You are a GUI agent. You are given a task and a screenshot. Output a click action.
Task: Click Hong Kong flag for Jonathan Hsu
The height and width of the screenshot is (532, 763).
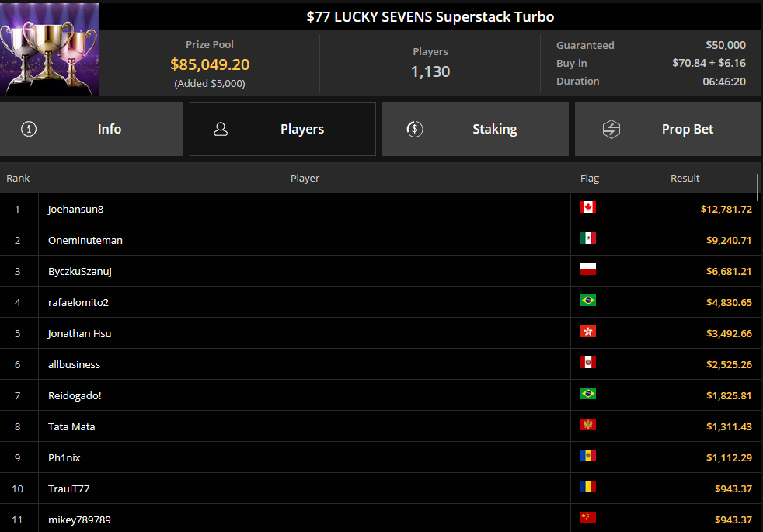pyautogui.click(x=588, y=332)
